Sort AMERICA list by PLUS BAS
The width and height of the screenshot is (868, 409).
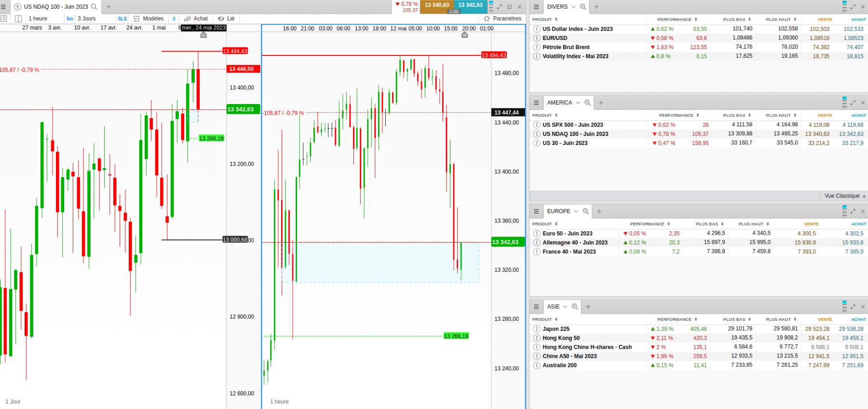pyautogui.click(x=737, y=116)
